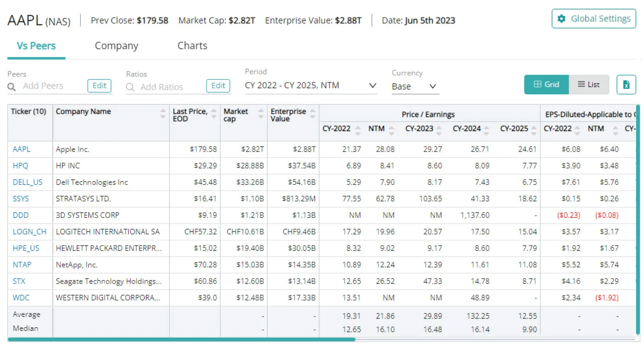Open the Charts tab
644x347 pixels.
tap(192, 46)
